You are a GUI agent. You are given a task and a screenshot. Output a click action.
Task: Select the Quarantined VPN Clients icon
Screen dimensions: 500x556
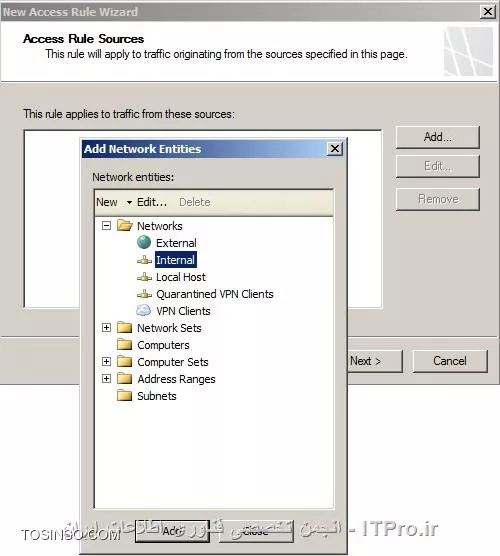(144, 294)
